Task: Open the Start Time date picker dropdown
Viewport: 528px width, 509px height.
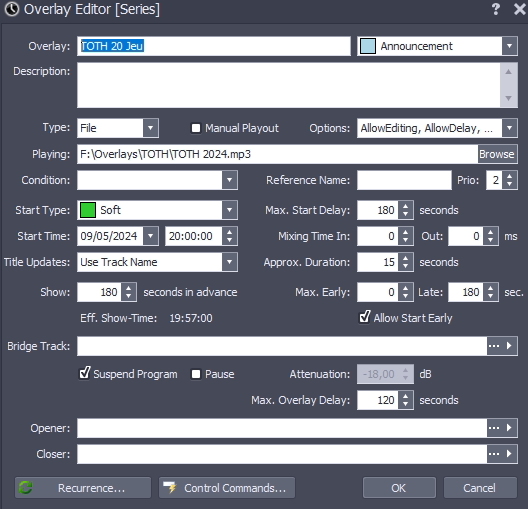Action: click(151, 236)
